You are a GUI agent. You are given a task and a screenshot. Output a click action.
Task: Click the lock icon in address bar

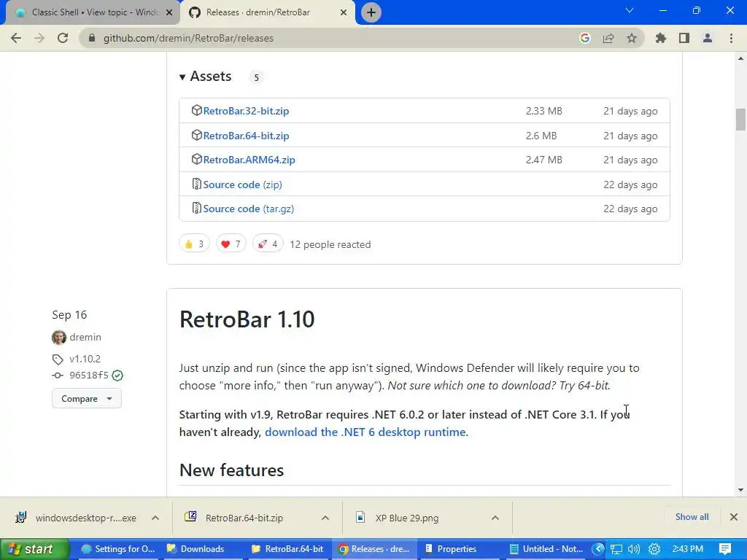[92, 38]
